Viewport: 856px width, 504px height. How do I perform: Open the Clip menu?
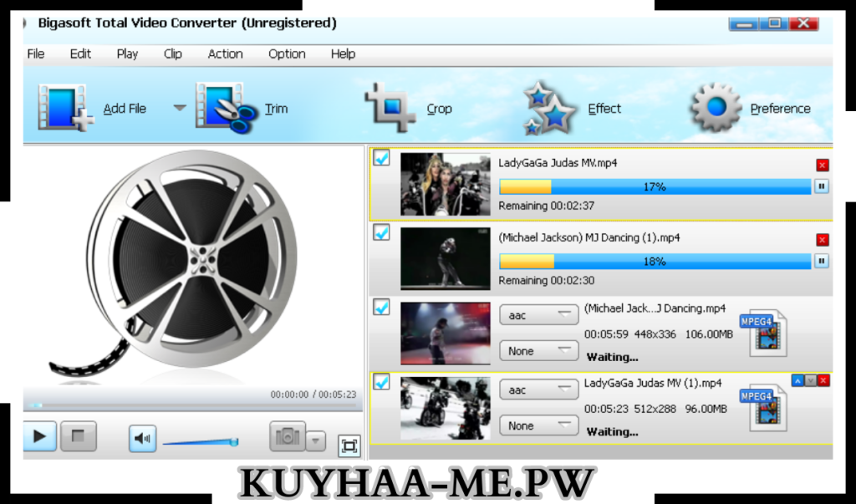(x=172, y=53)
